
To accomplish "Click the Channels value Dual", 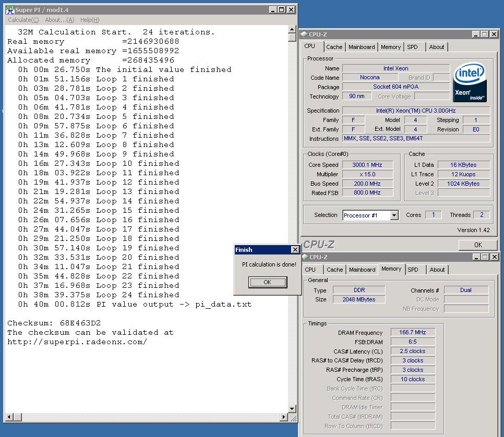I will (466, 290).
